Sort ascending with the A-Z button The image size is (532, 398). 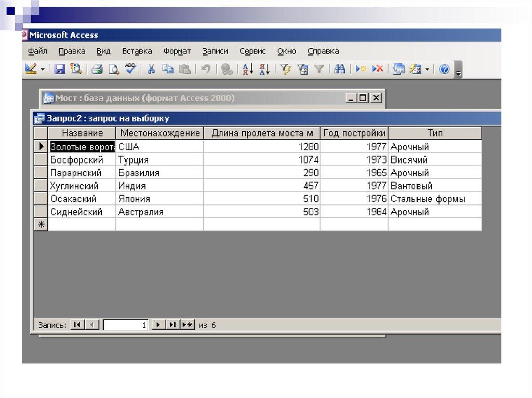[x=248, y=69]
